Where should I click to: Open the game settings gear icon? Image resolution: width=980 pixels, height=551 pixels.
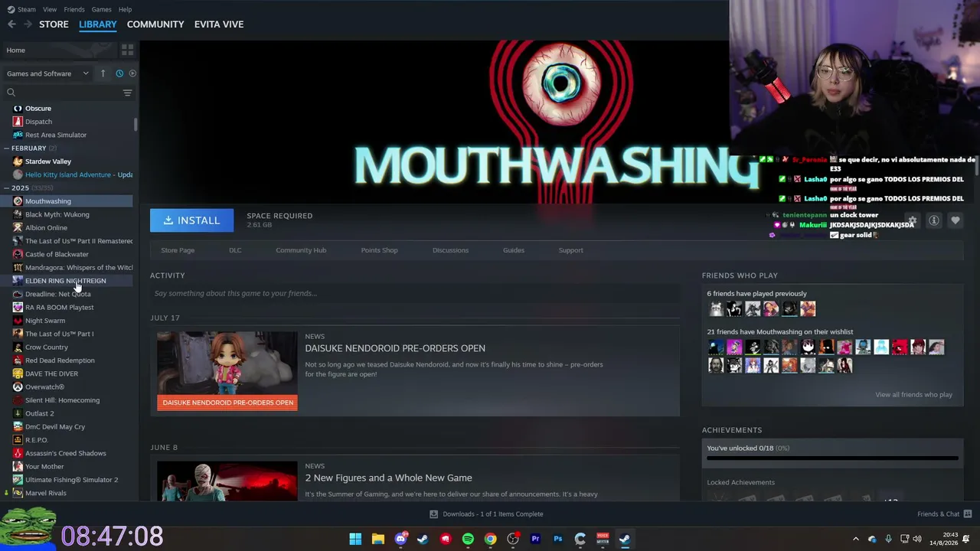point(912,220)
